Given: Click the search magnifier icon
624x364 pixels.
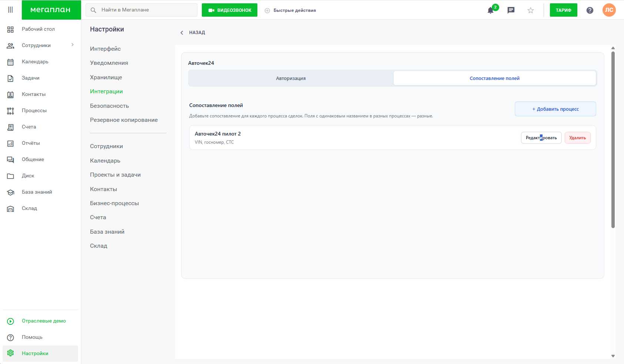Looking at the screenshot, I should [x=94, y=10].
